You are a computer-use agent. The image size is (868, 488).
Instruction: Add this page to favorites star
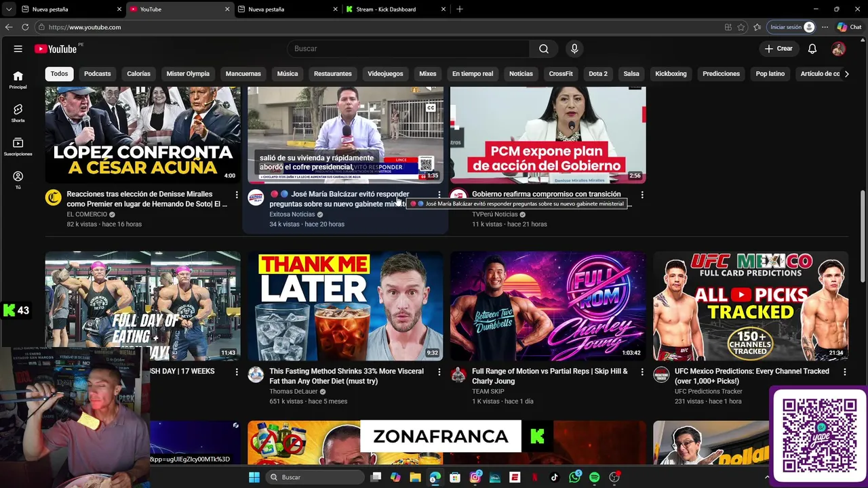coord(741,27)
